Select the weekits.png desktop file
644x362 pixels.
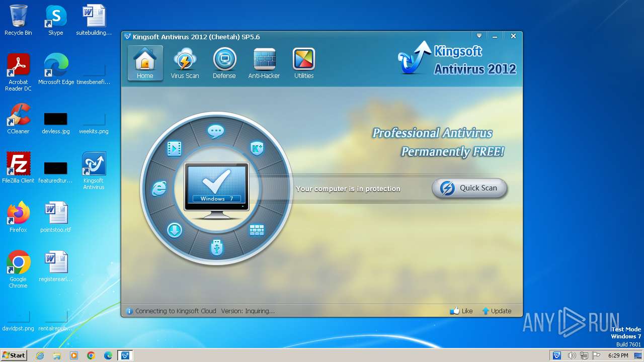tap(94, 123)
